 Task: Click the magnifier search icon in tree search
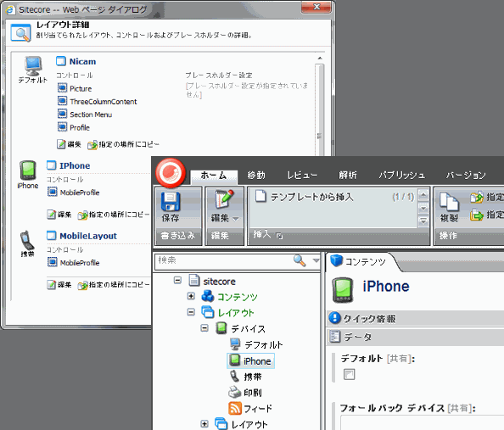click(300, 260)
